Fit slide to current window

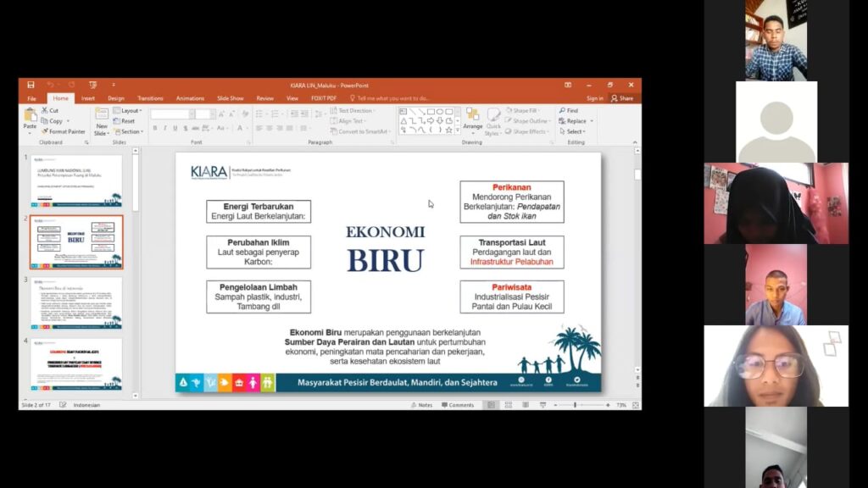coord(636,405)
